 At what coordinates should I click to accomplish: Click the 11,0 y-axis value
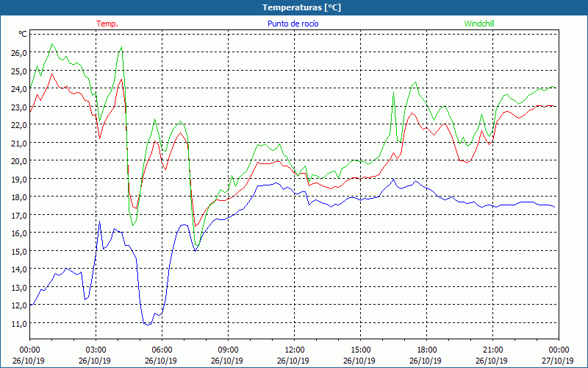point(19,323)
